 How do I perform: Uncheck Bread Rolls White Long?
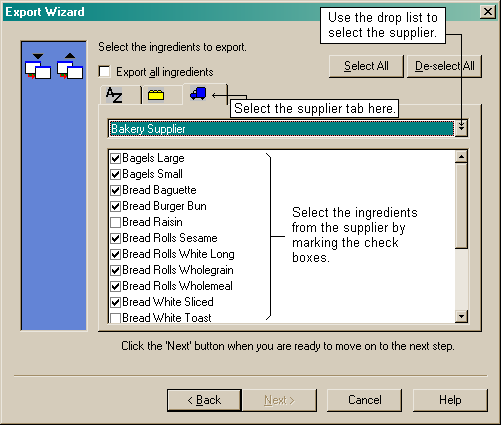115,254
